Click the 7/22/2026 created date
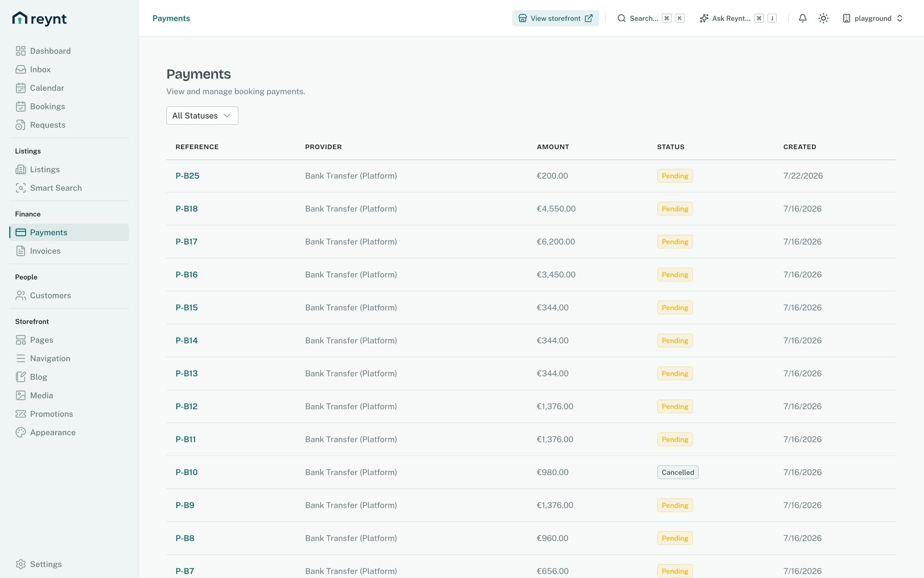 pyautogui.click(x=803, y=176)
